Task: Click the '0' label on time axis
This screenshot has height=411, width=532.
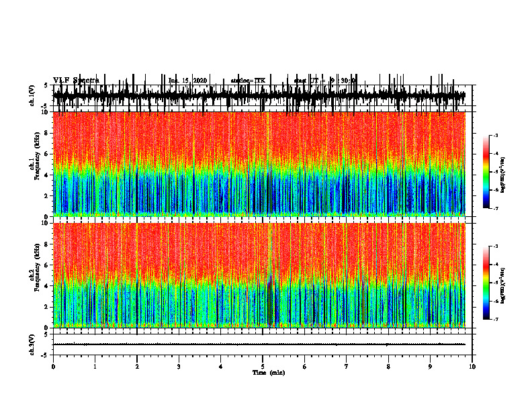Action: pos(53,367)
